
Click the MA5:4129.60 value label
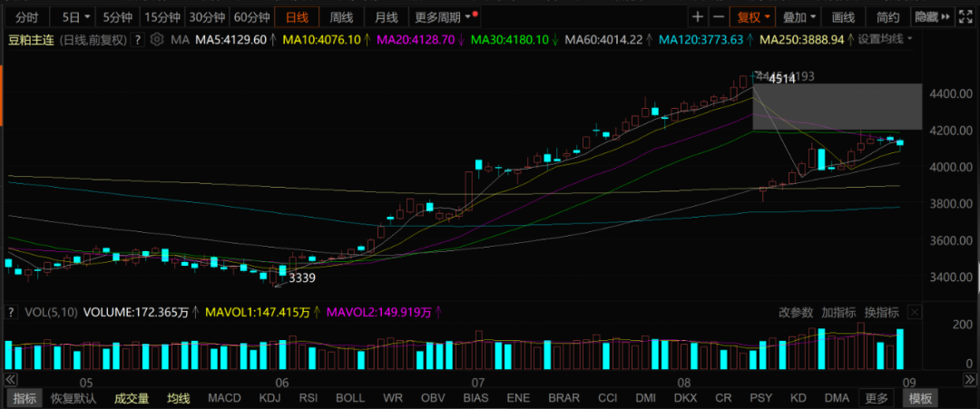click(x=231, y=40)
